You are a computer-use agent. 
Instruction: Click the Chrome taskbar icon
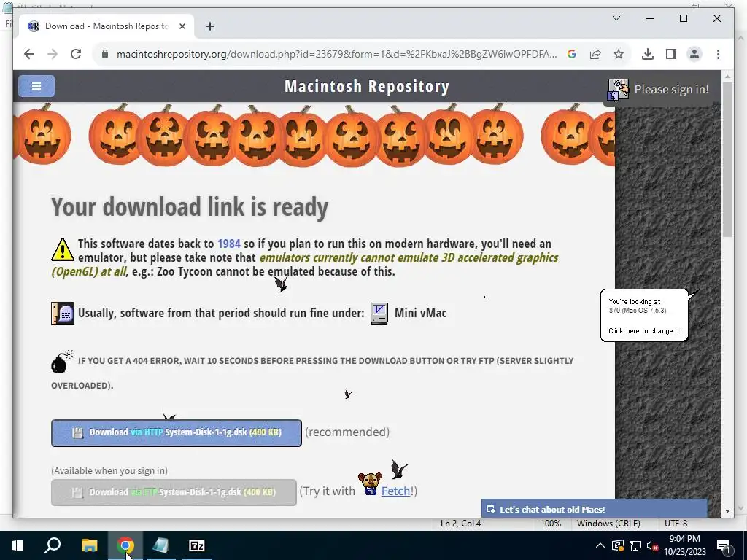125,545
